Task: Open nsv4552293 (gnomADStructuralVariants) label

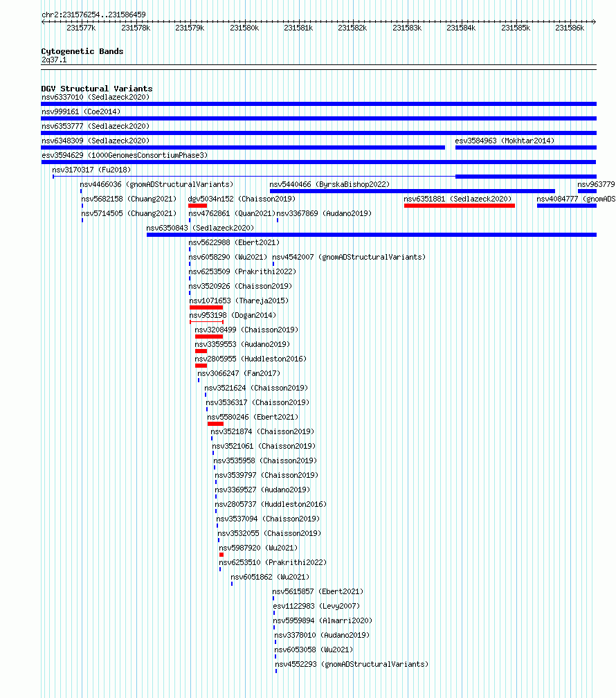Action: click(352, 664)
